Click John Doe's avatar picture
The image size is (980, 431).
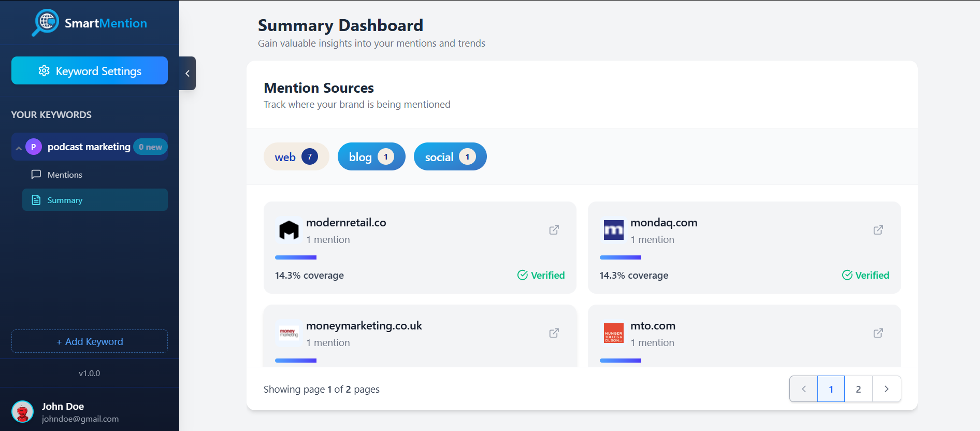(x=22, y=412)
